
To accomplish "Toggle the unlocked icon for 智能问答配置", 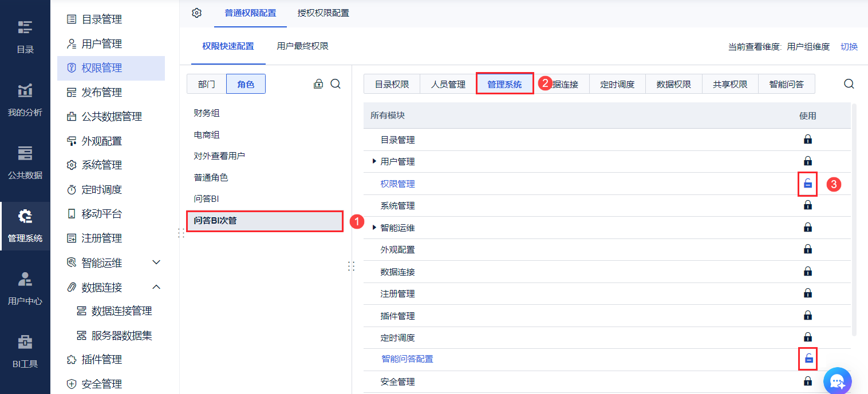I will [x=808, y=359].
